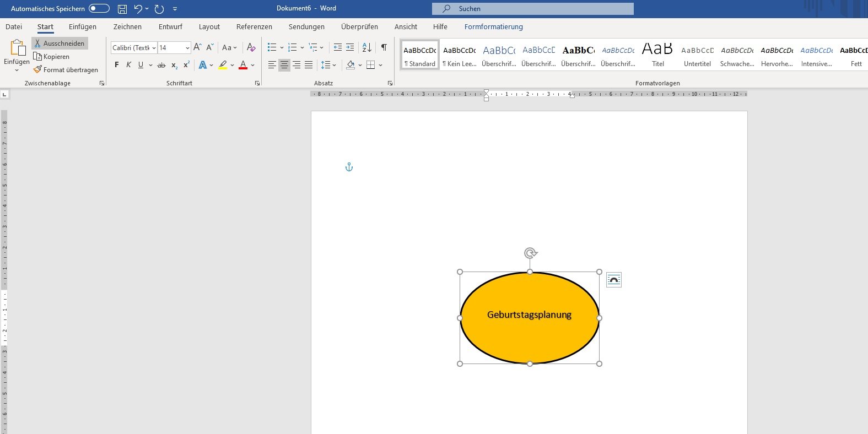Viewport: 868px width, 434px height.
Task: Toggle Automatisches Speichern switch
Action: coord(99,9)
